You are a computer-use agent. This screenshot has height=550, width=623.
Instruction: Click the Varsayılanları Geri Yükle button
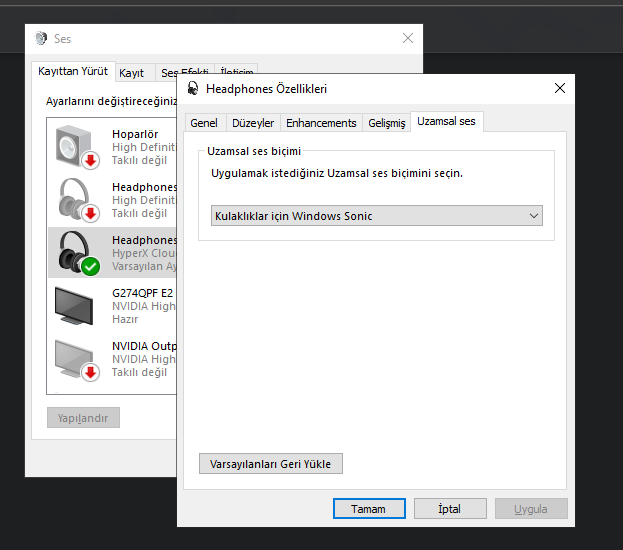pyautogui.click(x=271, y=464)
